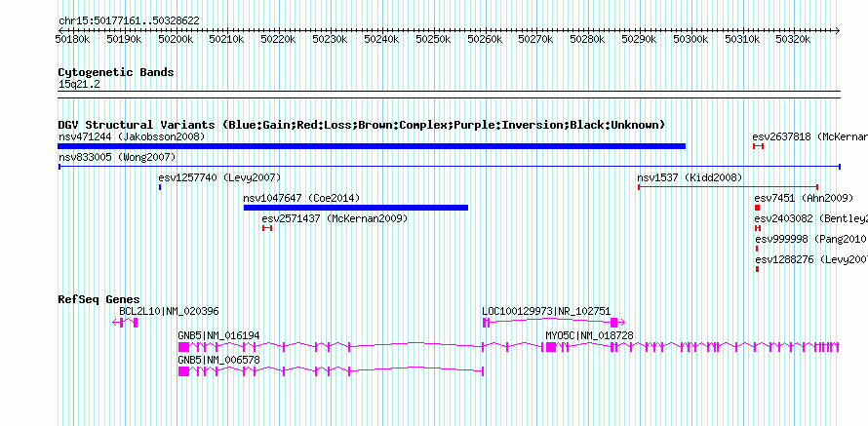Click the 50290k ruler label
The width and height of the screenshot is (868, 426).
pos(639,39)
